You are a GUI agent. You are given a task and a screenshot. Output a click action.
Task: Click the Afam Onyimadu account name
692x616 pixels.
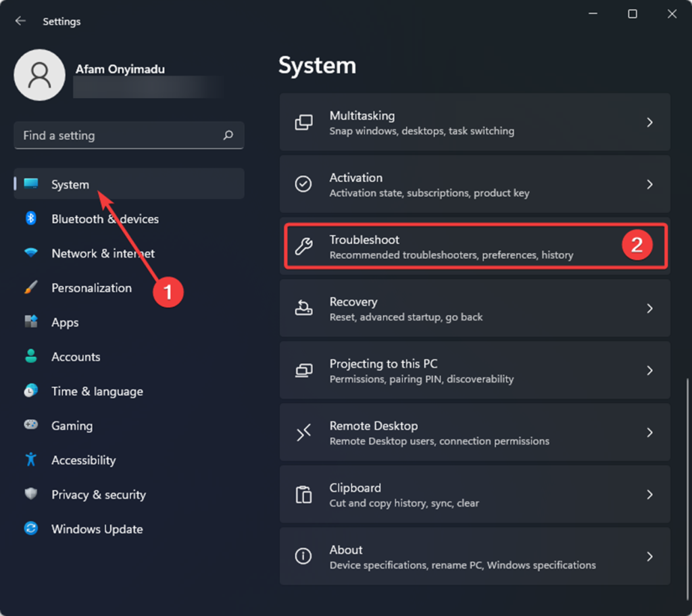tap(120, 70)
